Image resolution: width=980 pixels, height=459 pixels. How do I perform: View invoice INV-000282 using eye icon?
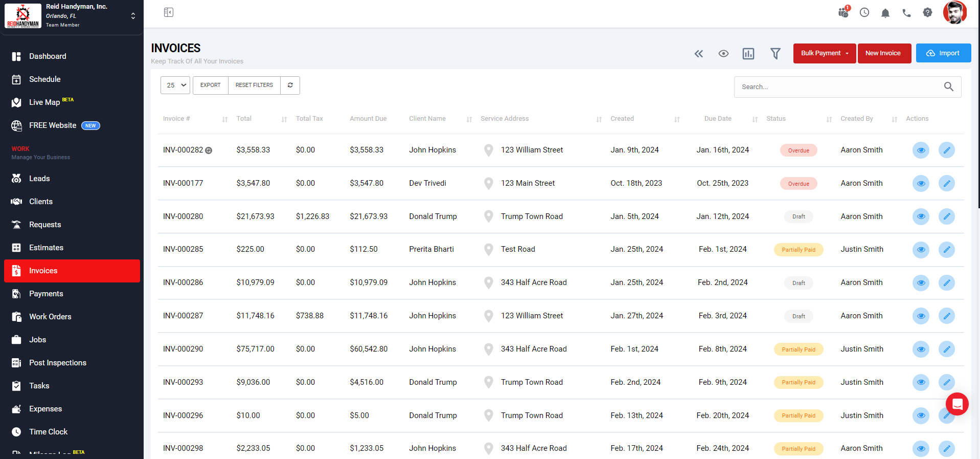pos(920,150)
